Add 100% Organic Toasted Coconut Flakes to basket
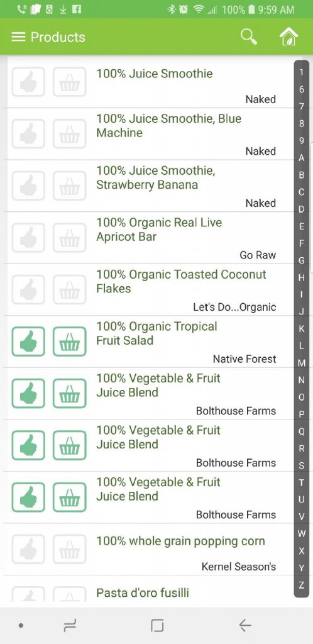The height and width of the screenshot is (644, 313). (69, 289)
